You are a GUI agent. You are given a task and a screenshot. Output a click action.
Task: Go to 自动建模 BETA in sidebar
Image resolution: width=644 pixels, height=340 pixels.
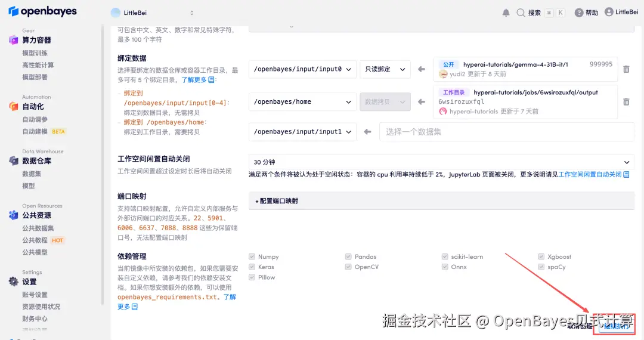point(44,131)
